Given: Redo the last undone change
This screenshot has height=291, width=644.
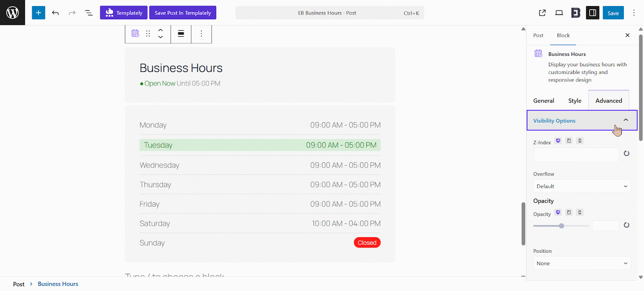Looking at the screenshot, I should tap(72, 13).
